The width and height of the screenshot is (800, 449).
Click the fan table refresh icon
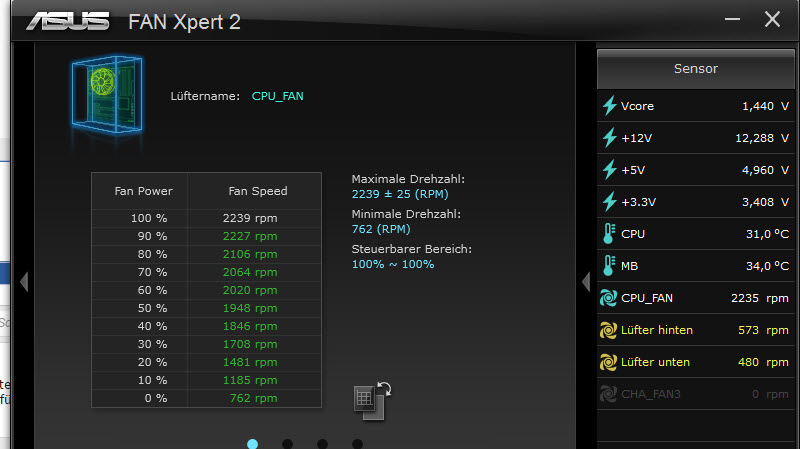[372, 401]
